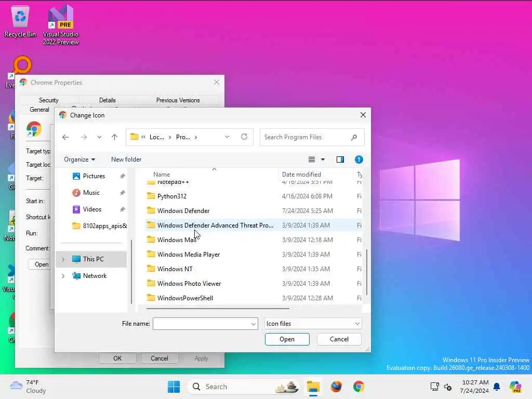Change the view layout icon

[x=312, y=159]
